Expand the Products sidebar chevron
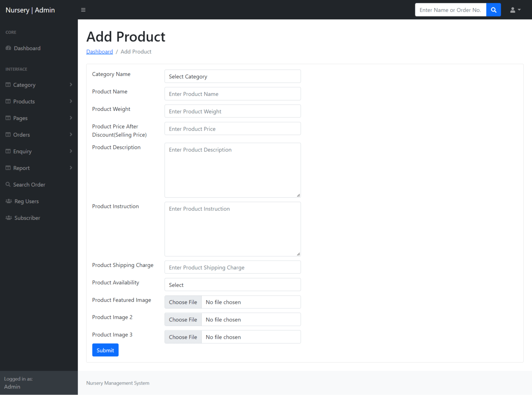 71,102
